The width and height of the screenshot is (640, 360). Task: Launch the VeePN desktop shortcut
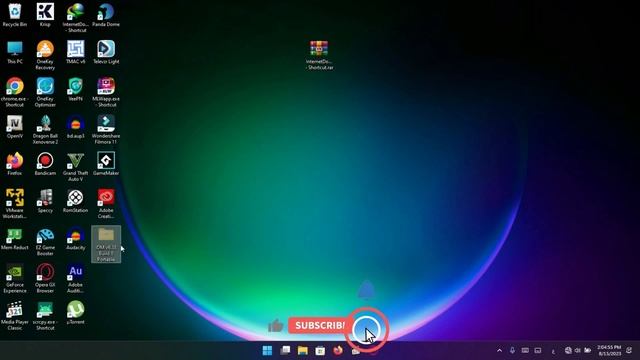coord(76,89)
